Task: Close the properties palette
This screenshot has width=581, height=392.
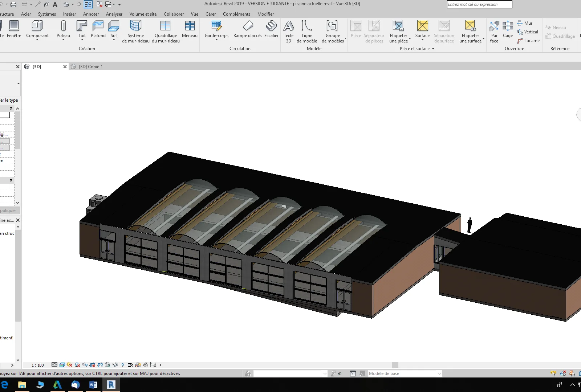Action: tap(17, 67)
